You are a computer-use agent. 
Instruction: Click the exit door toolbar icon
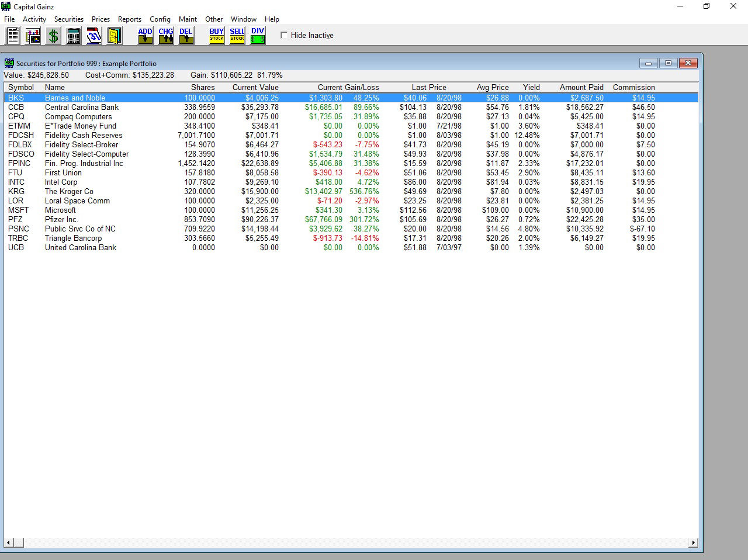(114, 36)
